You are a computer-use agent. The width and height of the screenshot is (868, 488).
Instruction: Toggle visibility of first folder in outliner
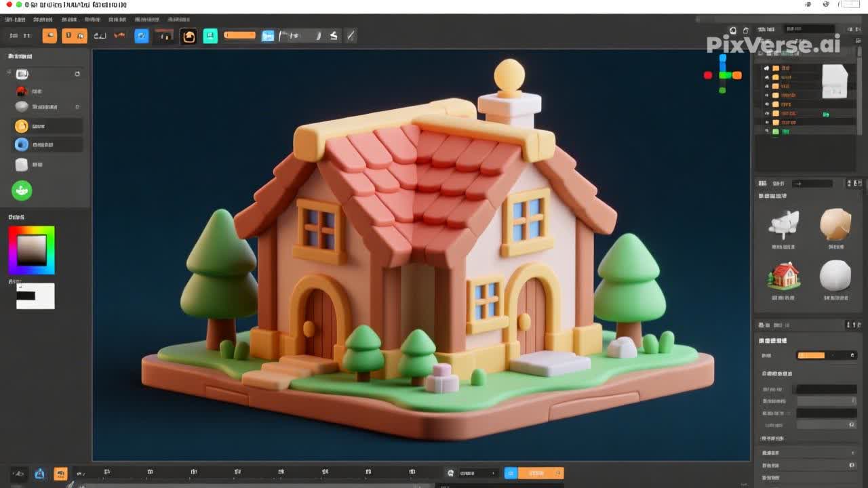pos(767,68)
